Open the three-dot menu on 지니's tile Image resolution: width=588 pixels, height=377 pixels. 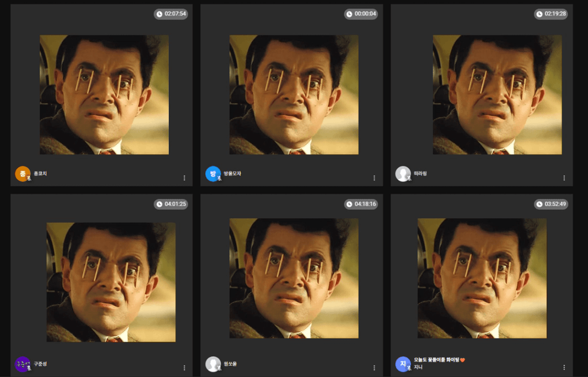pos(564,367)
